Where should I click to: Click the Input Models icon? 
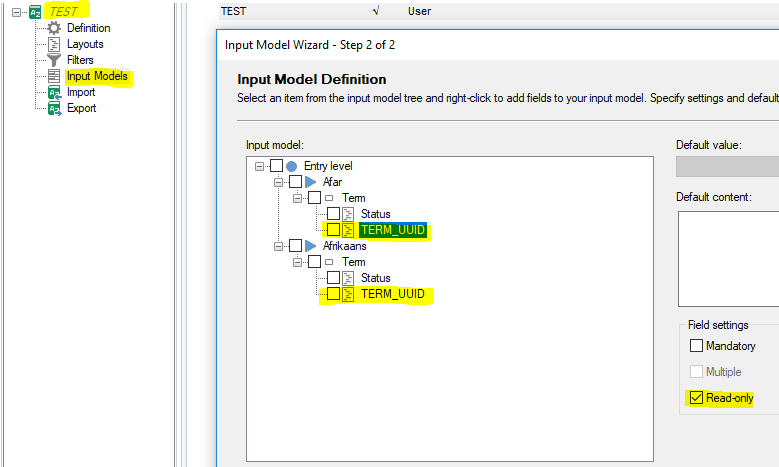pos(55,76)
